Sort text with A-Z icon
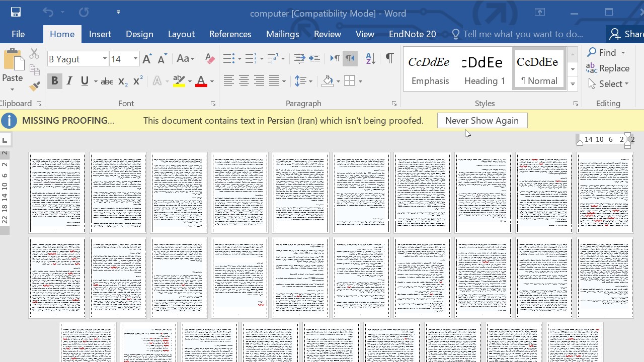644x362 pixels. click(x=370, y=59)
